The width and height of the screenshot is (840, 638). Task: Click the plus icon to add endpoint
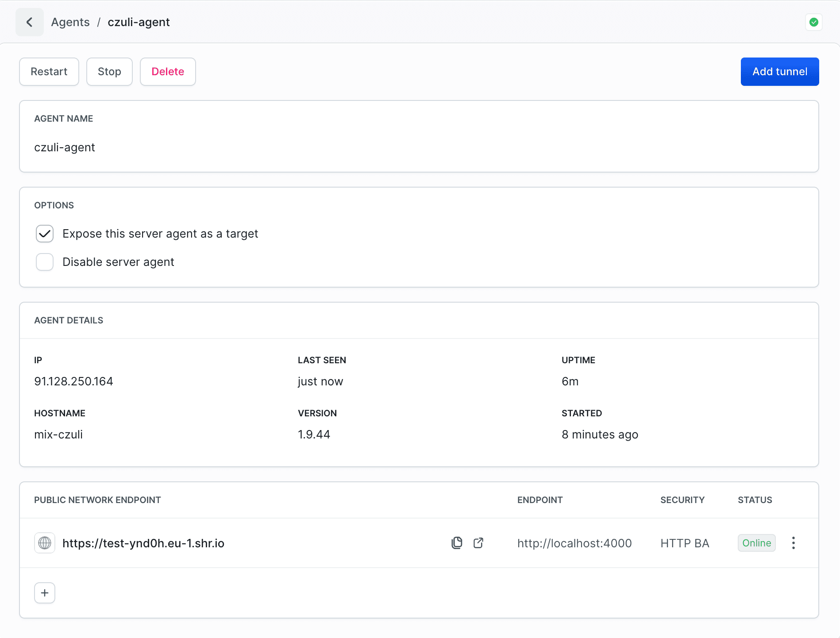[x=45, y=593]
